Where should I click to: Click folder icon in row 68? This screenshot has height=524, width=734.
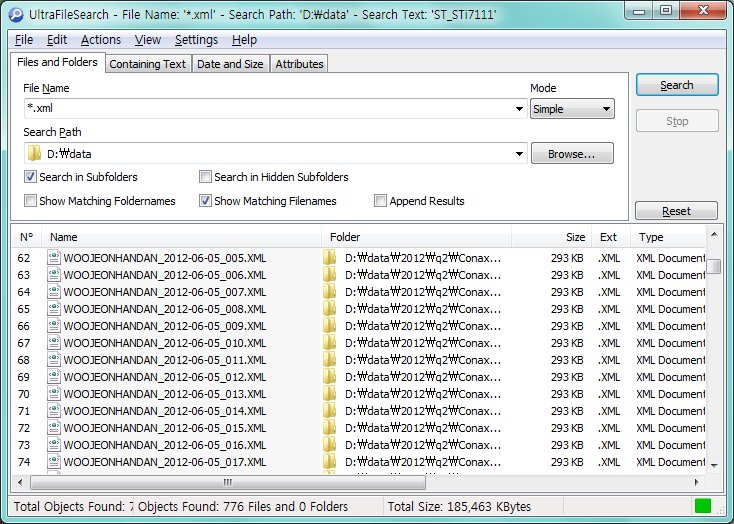point(330,360)
